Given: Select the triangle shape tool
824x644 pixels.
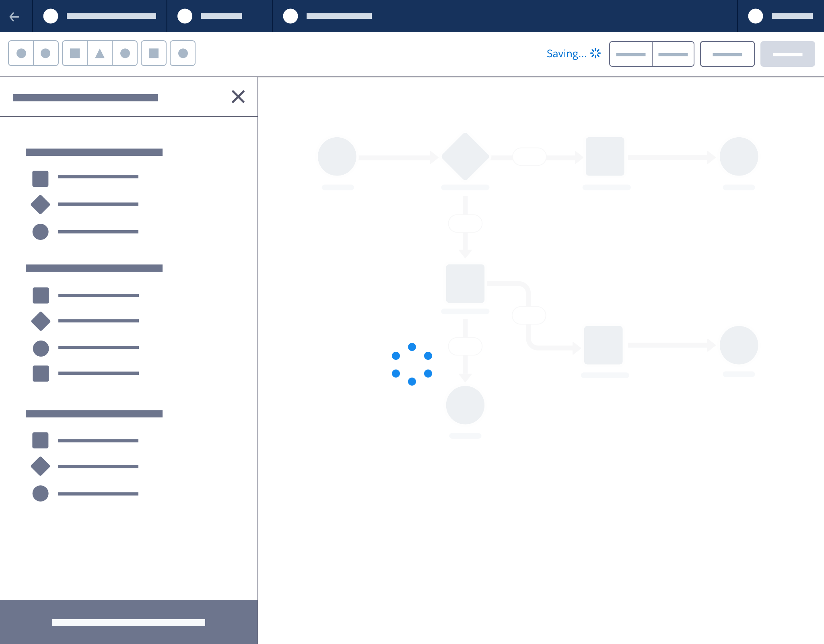Looking at the screenshot, I should (100, 53).
